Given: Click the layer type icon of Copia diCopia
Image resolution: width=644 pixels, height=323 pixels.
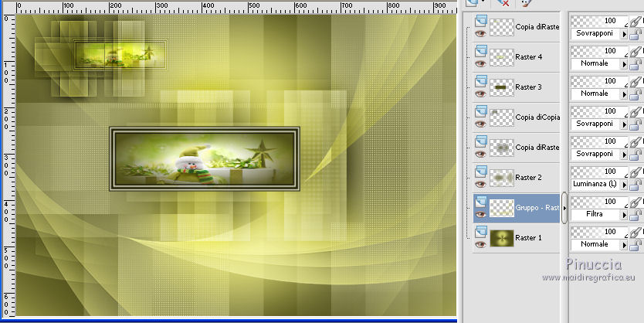Looking at the screenshot, I should coord(481,111).
